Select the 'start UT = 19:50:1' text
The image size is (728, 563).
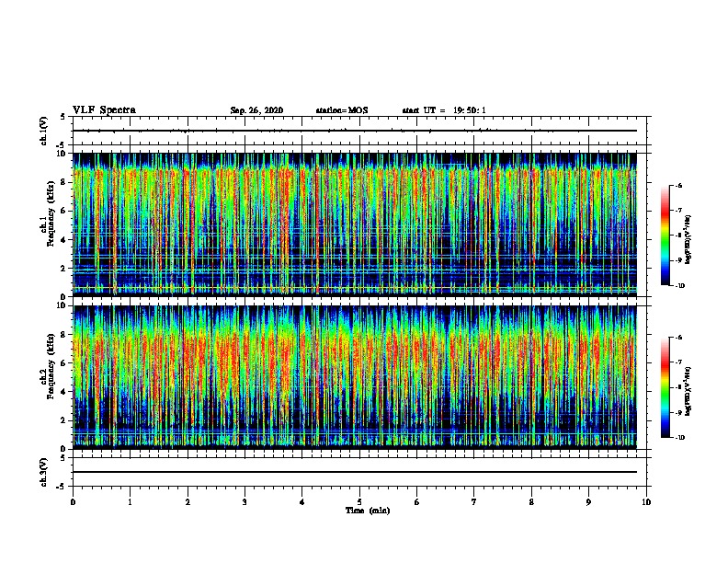tap(444, 110)
